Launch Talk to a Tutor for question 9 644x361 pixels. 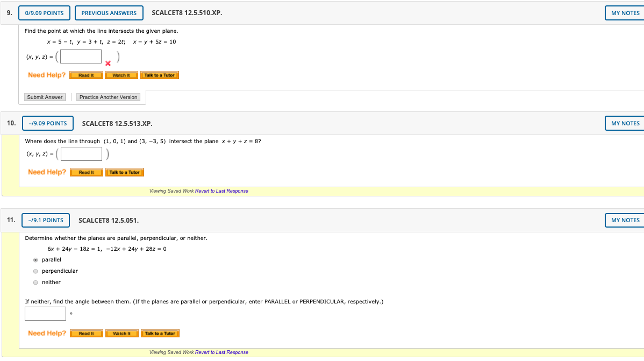coord(160,75)
